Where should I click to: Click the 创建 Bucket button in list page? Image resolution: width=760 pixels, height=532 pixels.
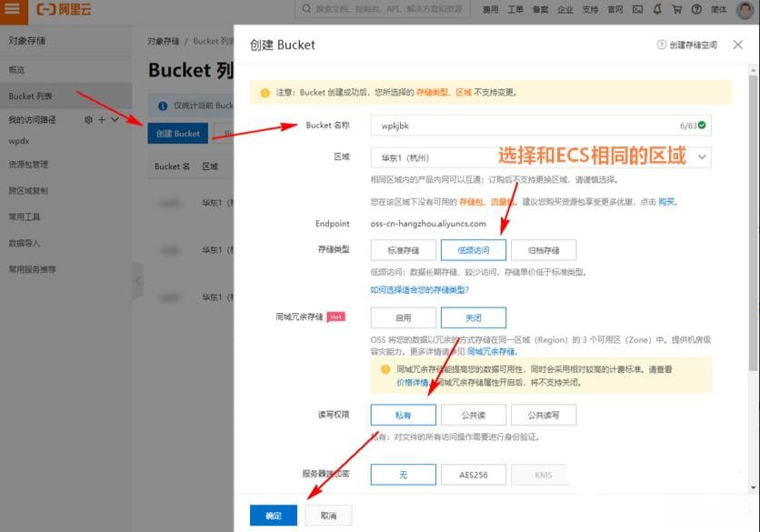pos(177,134)
